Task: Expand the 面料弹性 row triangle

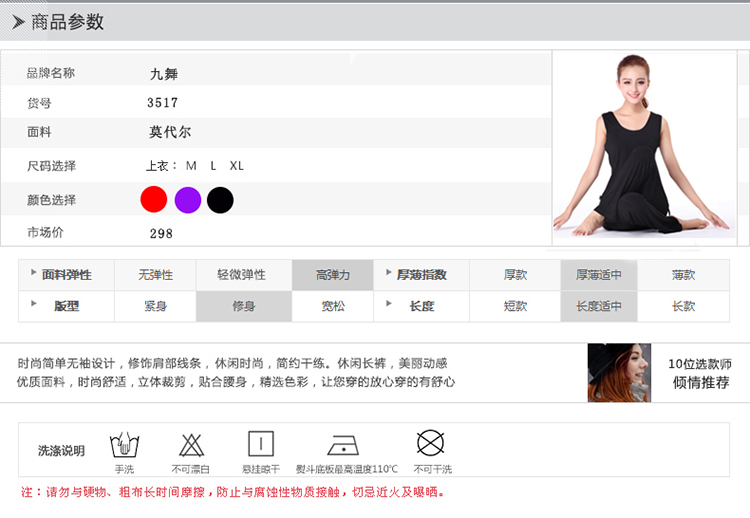Action: [34, 273]
